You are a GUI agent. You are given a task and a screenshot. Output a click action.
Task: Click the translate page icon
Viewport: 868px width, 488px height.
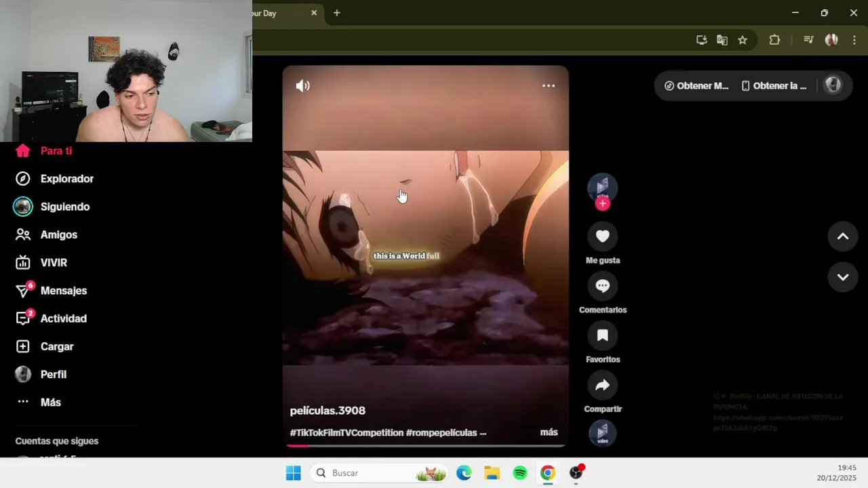722,40
